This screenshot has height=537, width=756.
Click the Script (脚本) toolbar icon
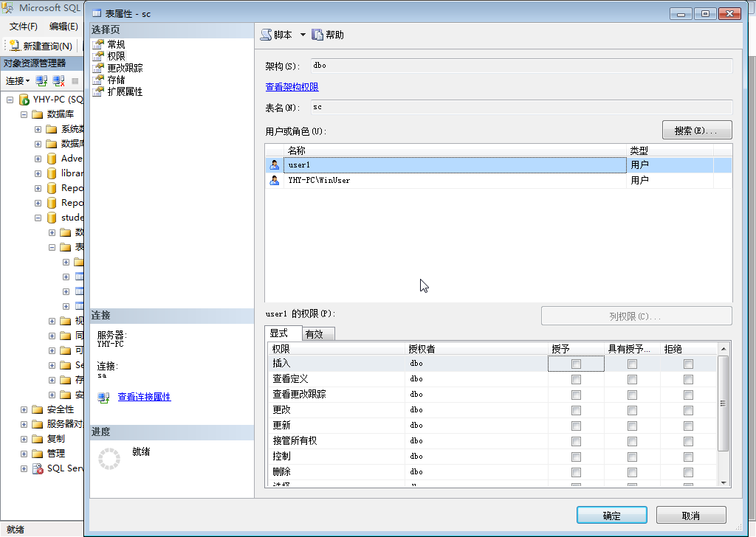[x=266, y=35]
